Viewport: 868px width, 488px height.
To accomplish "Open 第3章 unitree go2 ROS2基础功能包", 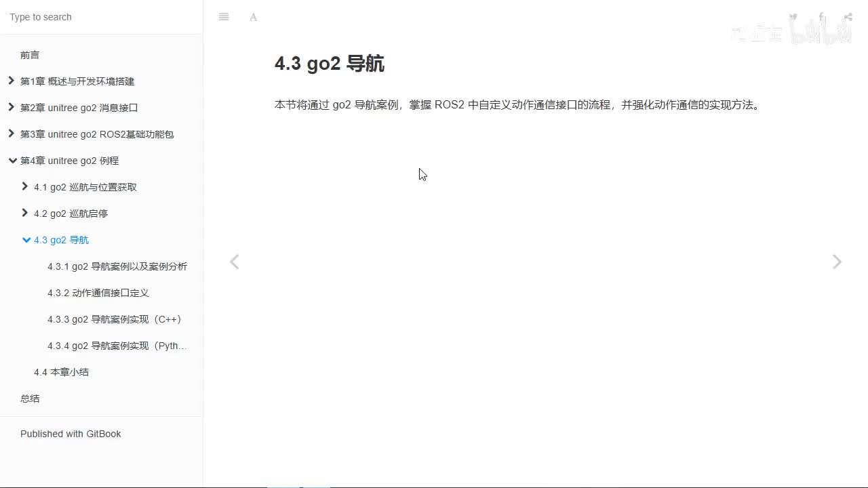I will (x=97, y=134).
